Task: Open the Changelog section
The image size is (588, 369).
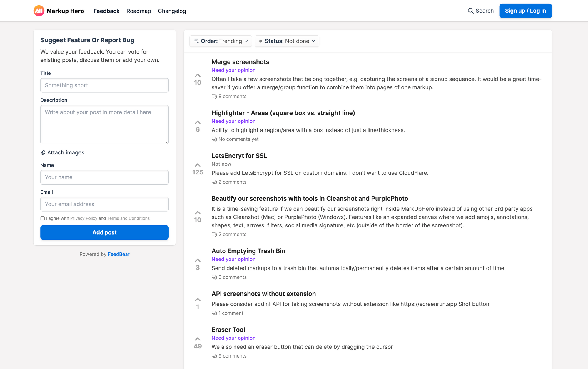Action: coord(172,11)
